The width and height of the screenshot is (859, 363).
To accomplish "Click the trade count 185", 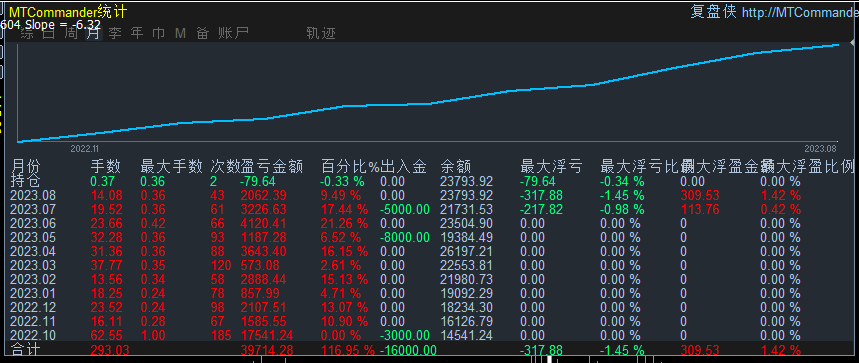I will point(220,335).
